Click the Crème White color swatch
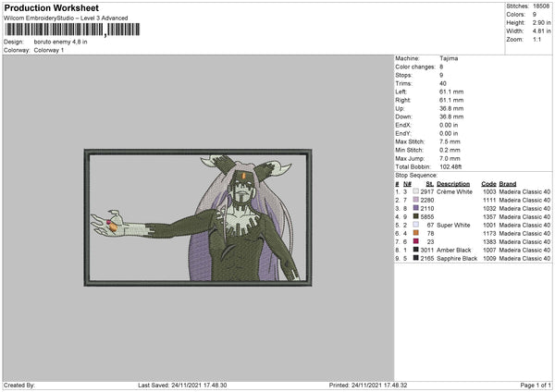Image resolution: width=555 pixels, height=392 pixels. click(x=415, y=191)
